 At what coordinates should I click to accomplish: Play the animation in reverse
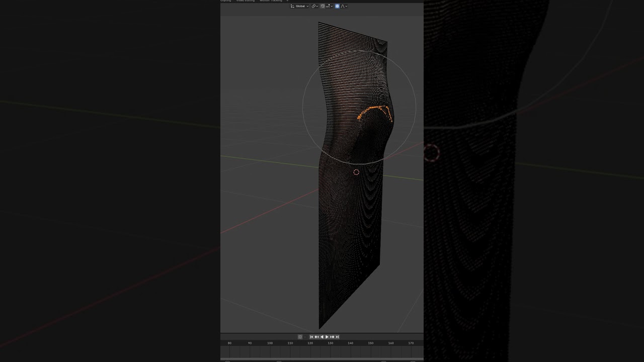[322, 337]
